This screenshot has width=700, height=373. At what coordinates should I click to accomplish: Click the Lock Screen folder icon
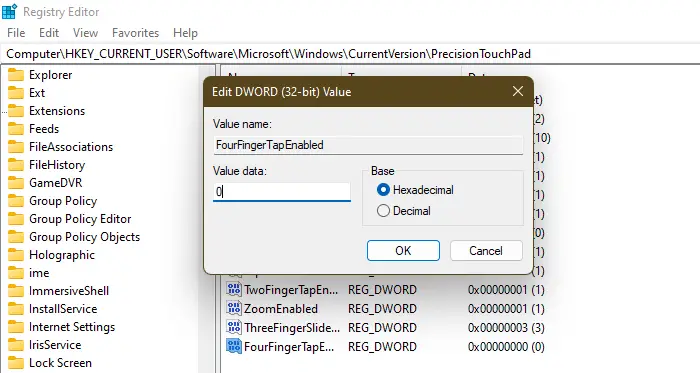pyautogui.click(x=16, y=363)
